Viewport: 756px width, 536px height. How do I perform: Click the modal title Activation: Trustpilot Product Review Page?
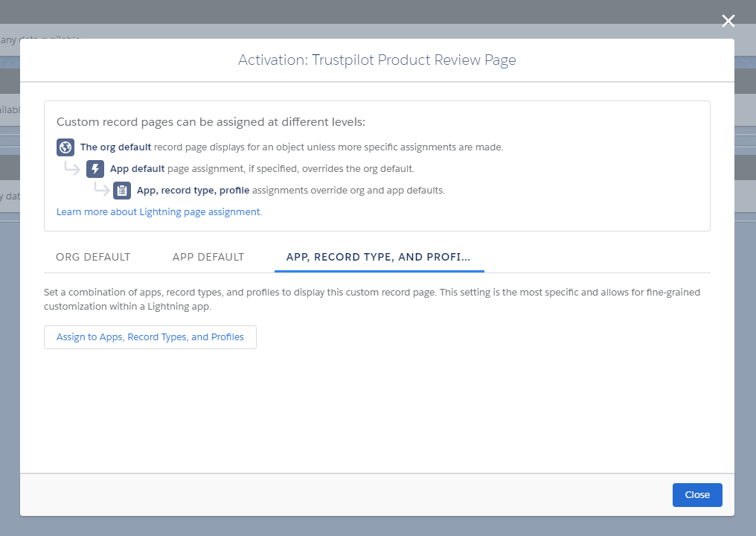click(x=377, y=60)
